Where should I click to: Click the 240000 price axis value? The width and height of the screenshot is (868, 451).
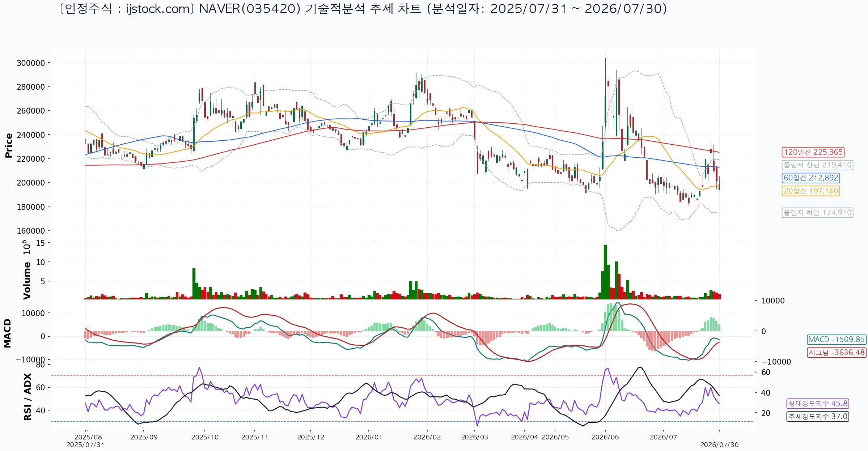(x=31, y=135)
